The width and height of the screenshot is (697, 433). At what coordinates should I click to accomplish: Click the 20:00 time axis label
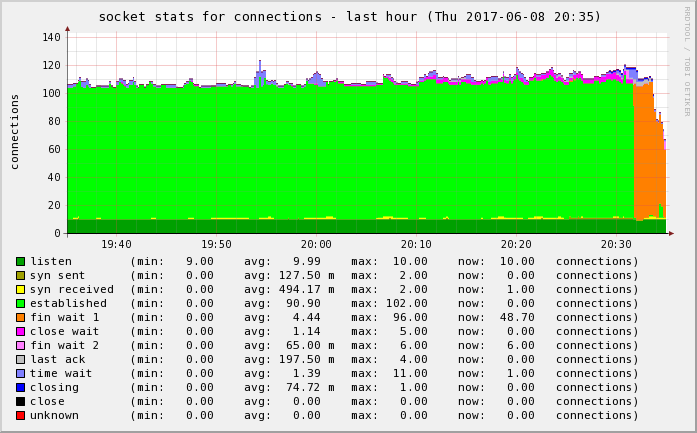point(316,244)
